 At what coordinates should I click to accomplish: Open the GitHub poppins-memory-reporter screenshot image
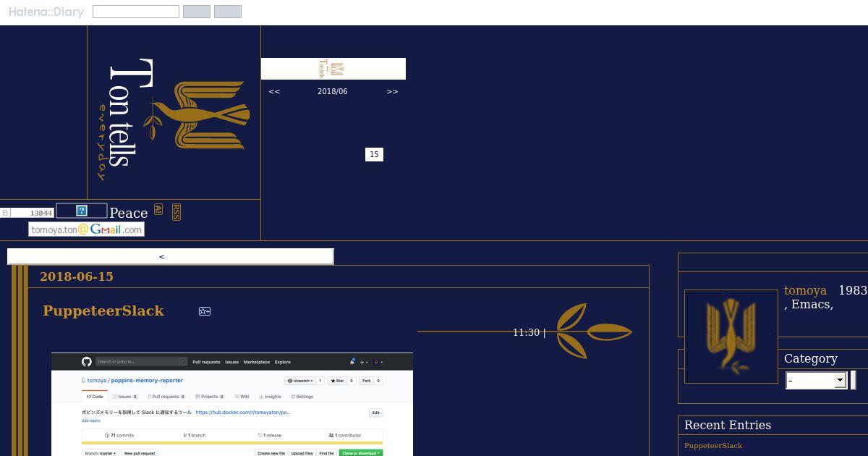point(232,405)
